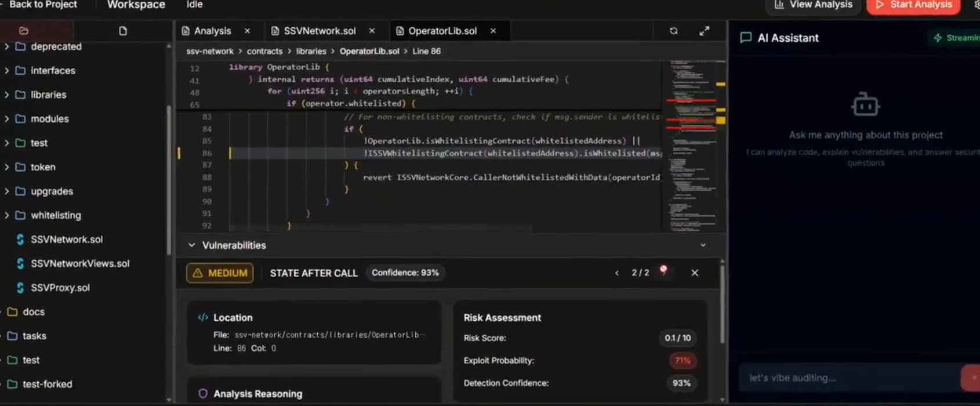Click the View Analysis button

[x=813, y=5]
